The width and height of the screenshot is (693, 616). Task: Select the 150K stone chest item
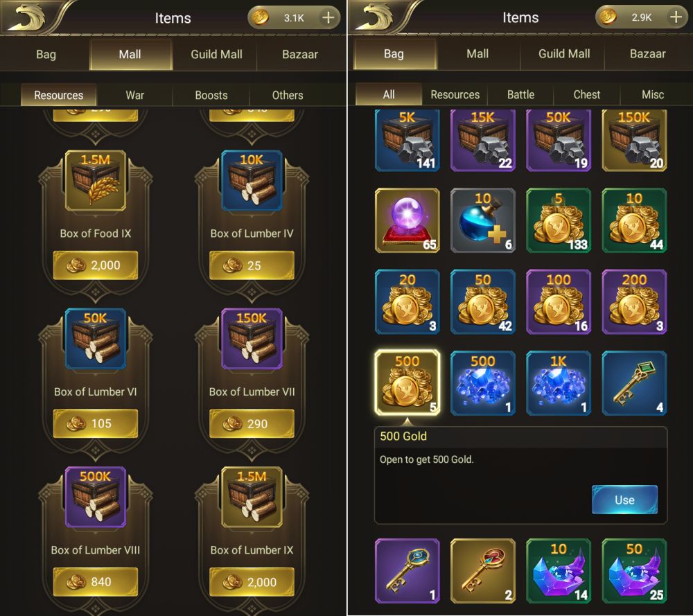coord(634,140)
